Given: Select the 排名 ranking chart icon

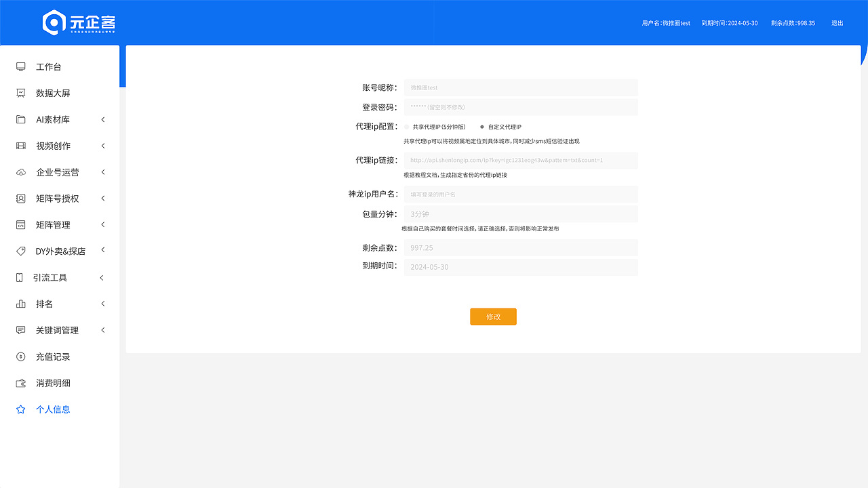Looking at the screenshot, I should pos(20,304).
